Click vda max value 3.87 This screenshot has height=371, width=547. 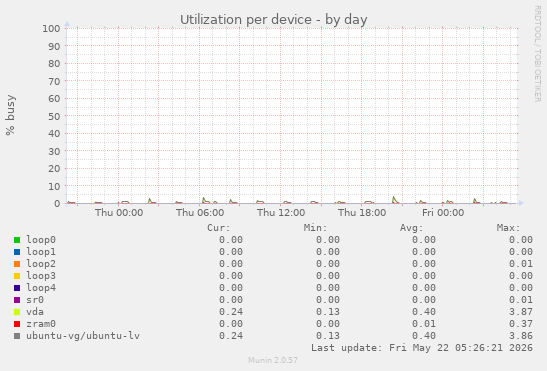coord(520,312)
